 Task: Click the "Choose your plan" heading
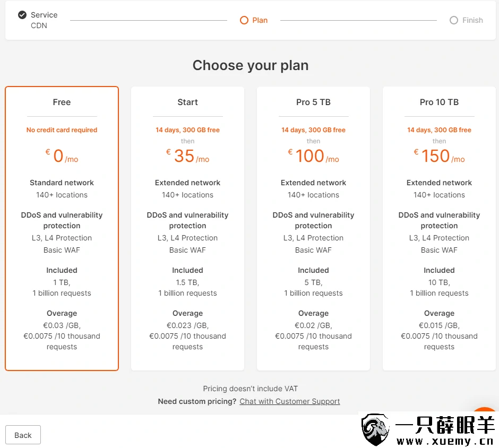coord(250,65)
